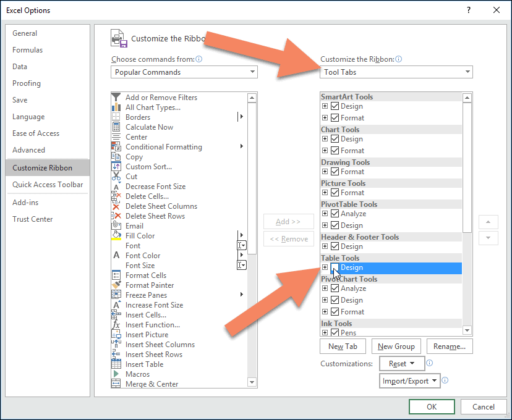Uncheck SmartArt Tools Format checkbox
Image resolution: width=512 pixels, height=420 pixels.
tap(335, 118)
